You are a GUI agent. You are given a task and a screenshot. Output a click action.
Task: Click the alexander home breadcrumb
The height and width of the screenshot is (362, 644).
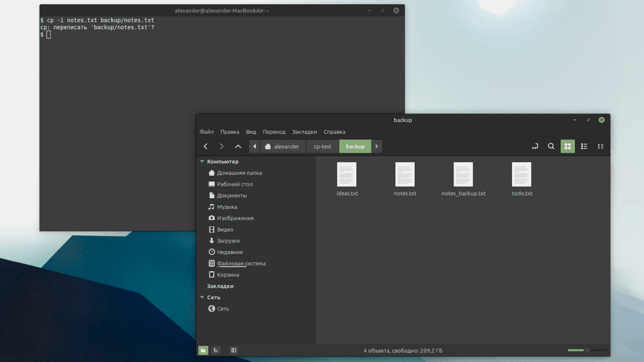(x=282, y=146)
